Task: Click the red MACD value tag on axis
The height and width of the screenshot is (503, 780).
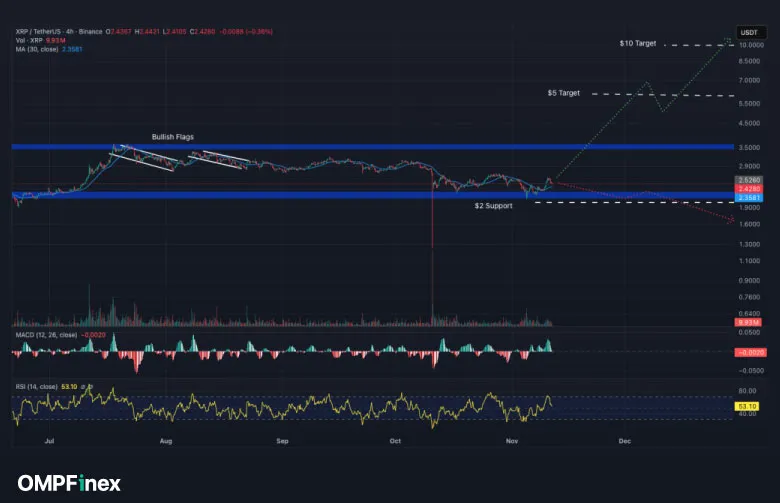Action: 749,352
